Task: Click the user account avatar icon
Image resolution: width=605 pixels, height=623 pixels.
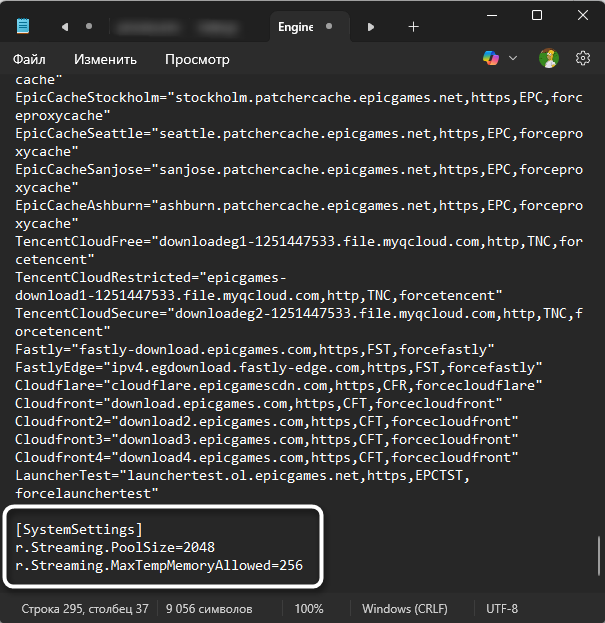Action: (x=548, y=59)
